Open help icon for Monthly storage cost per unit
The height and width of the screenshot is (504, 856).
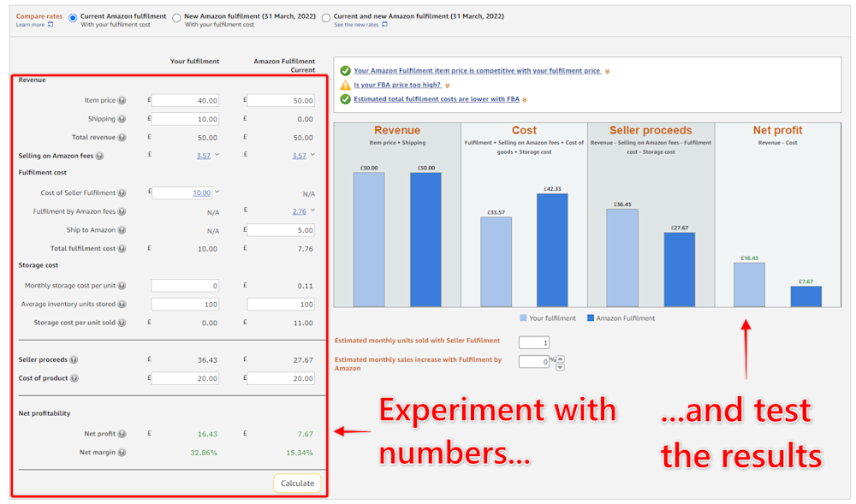tap(122, 286)
